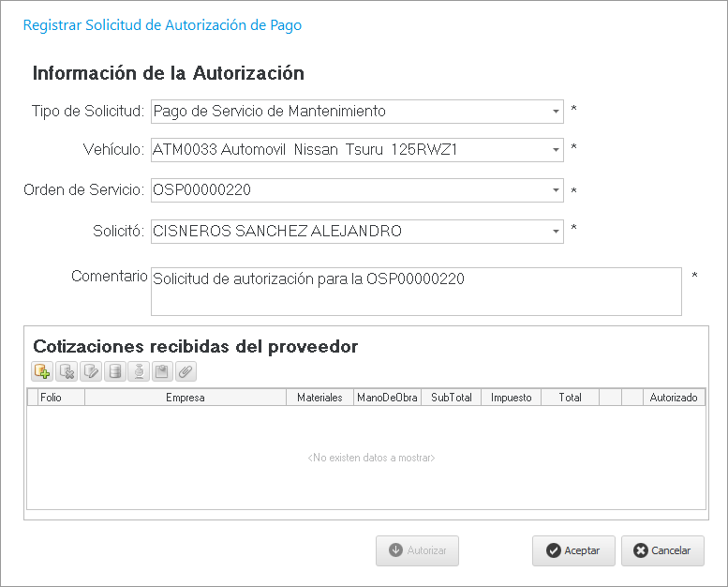The width and height of the screenshot is (728, 587).
Task: Click the edit quotation pencil icon
Action: click(x=91, y=371)
